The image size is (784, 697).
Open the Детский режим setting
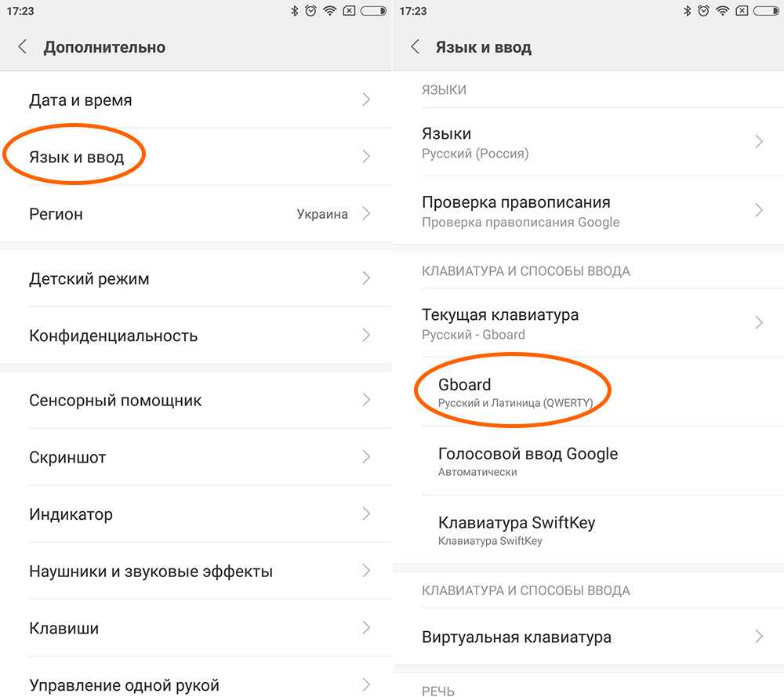click(x=89, y=278)
